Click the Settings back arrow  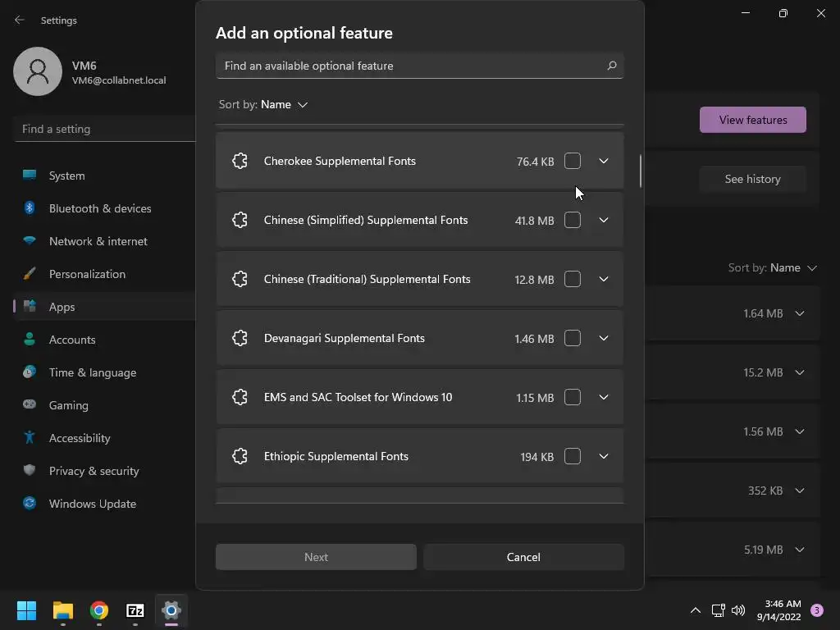point(20,21)
